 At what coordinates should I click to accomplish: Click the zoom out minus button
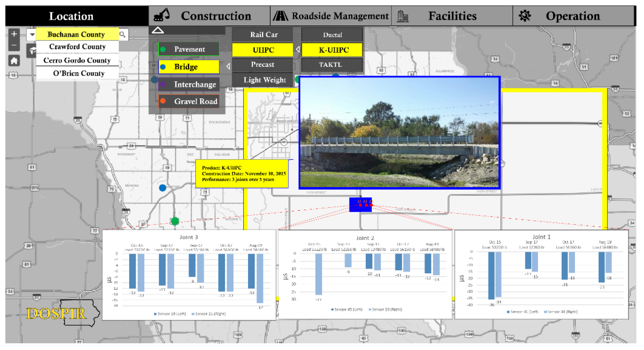pyautogui.click(x=14, y=45)
